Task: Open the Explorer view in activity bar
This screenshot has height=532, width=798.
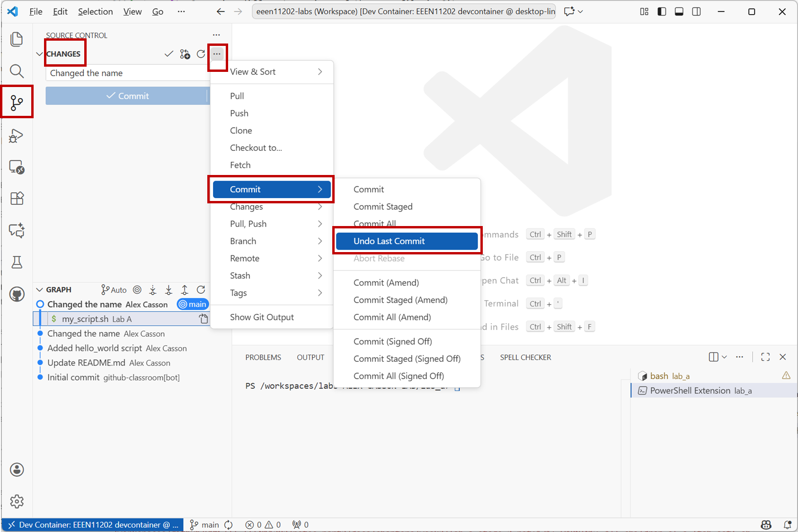Action: [x=17, y=39]
